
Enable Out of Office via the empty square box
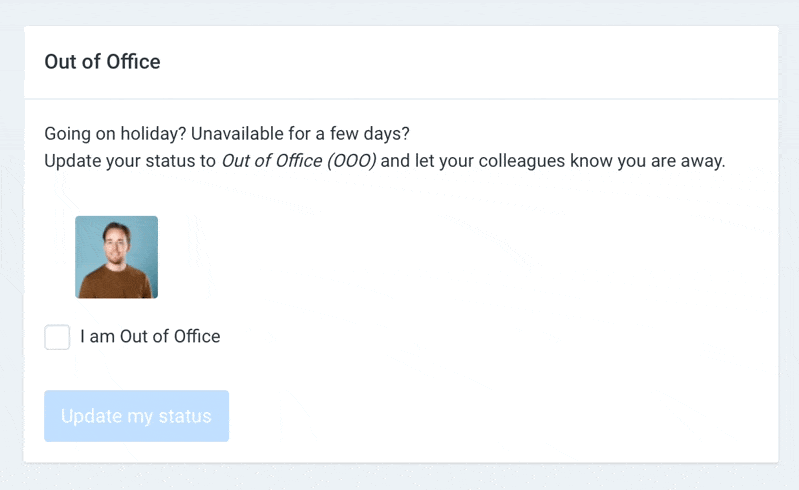click(x=57, y=337)
